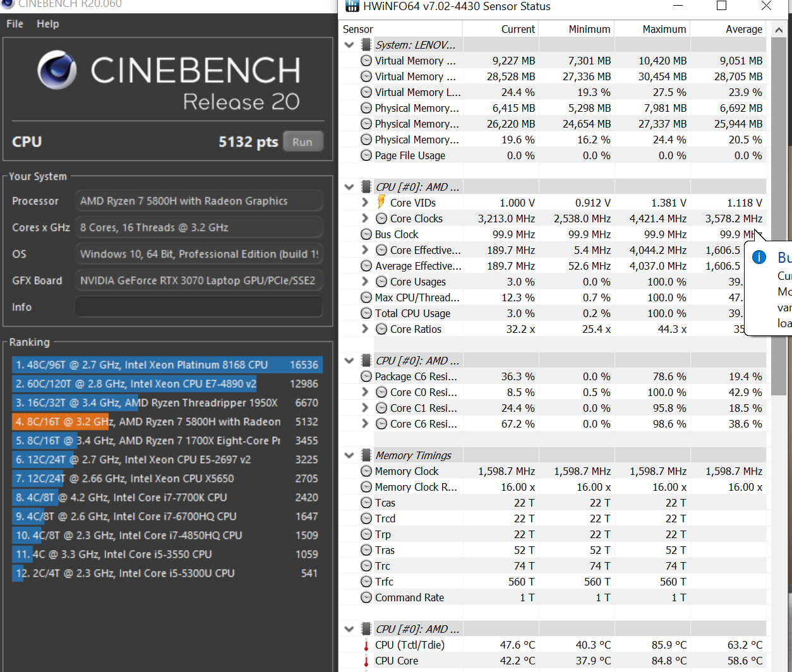Click the Trfc timing icon

coord(366,582)
